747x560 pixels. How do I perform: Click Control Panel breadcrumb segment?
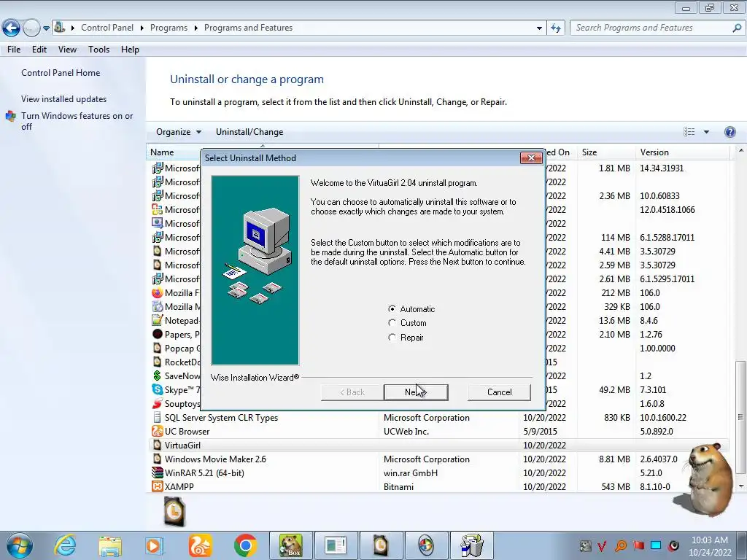tap(107, 28)
